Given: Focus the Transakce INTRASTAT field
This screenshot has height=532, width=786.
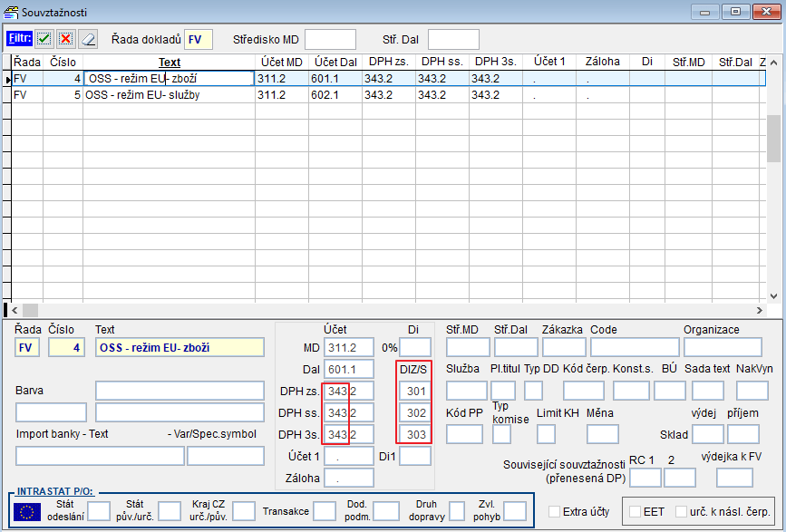Looking at the screenshot, I should click(325, 511).
